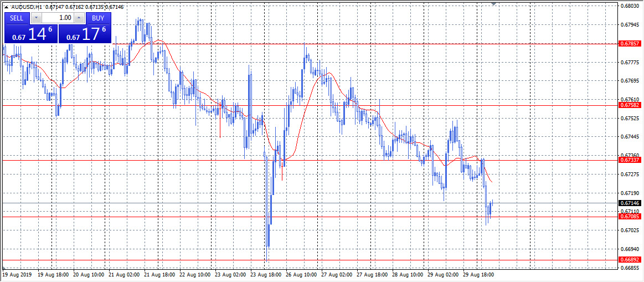This screenshot has height=282, width=644.
Task: Click the AUDUSD,H1 chart title text
Action: (25, 7)
